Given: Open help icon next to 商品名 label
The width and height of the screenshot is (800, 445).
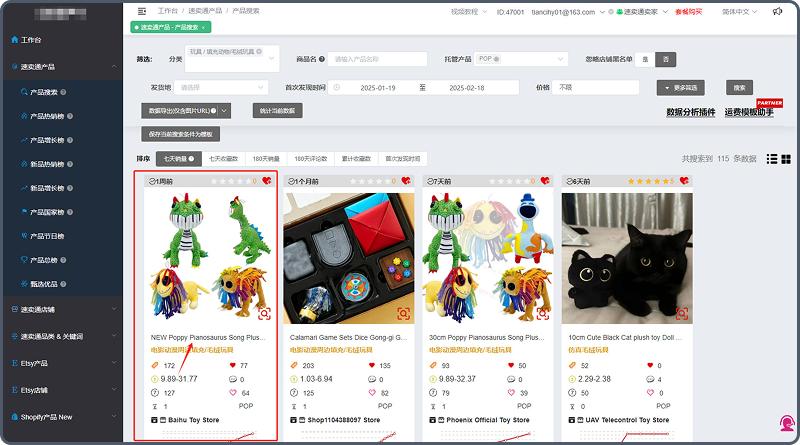Looking at the screenshot, I should 322,59.
